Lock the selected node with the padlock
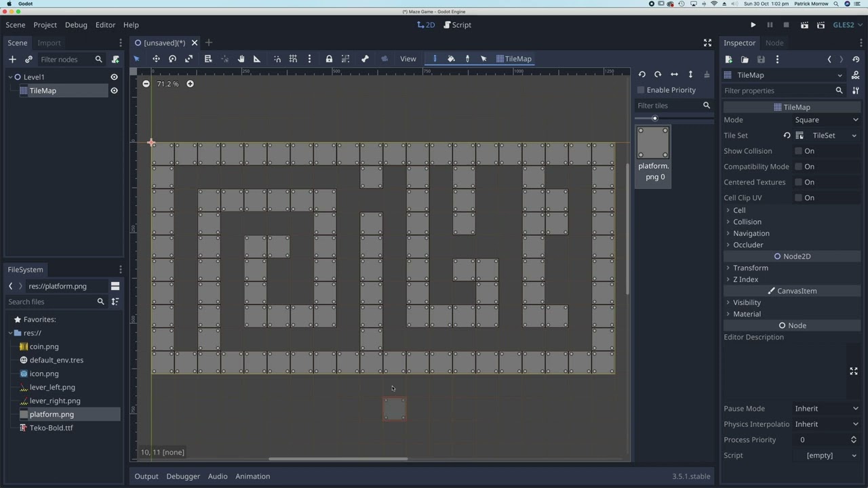This screenshot has height=488, width=868. click(x=329, y=59)
